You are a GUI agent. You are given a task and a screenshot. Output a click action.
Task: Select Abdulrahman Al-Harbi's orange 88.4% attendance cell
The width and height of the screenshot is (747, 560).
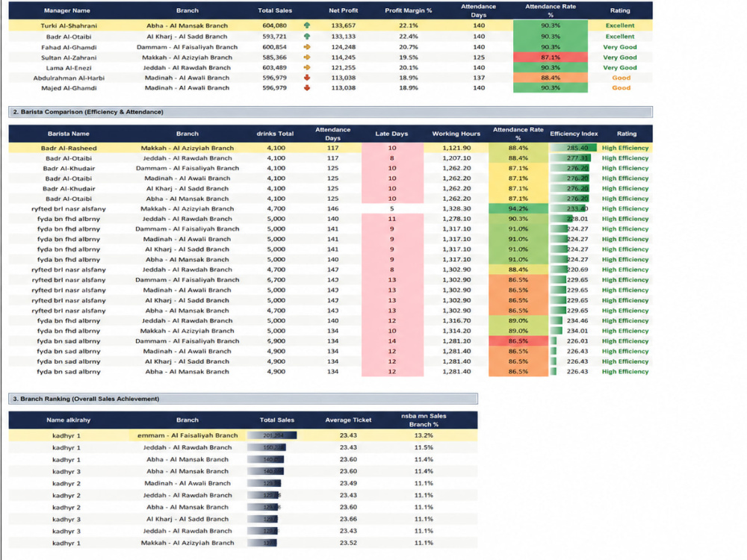click(x=551, y=78)
